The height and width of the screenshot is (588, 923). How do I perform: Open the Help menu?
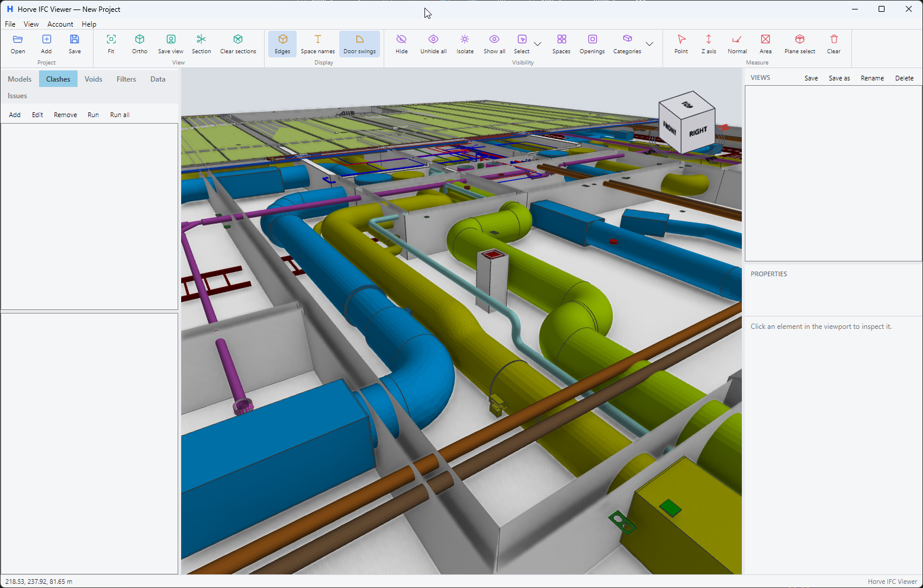89,24
